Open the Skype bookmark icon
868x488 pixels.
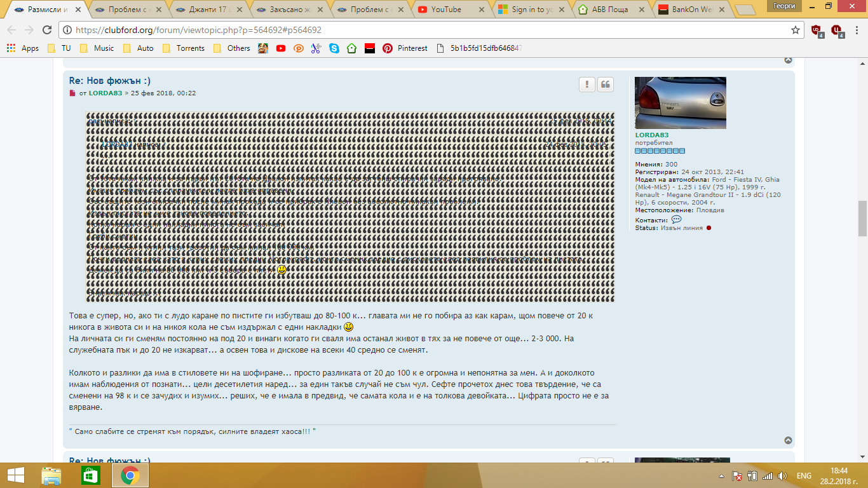click(334, 48)
